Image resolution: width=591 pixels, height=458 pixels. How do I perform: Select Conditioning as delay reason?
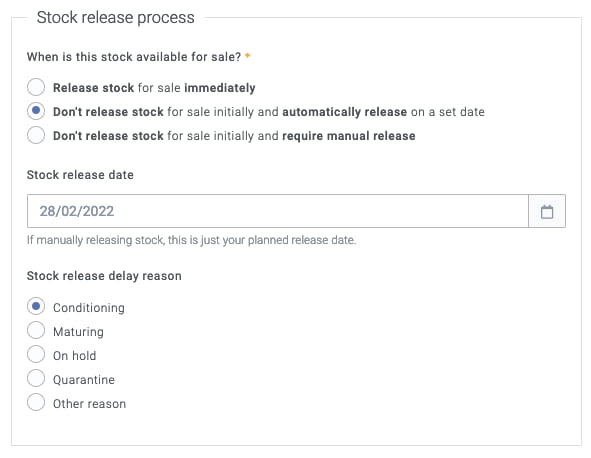36,306
